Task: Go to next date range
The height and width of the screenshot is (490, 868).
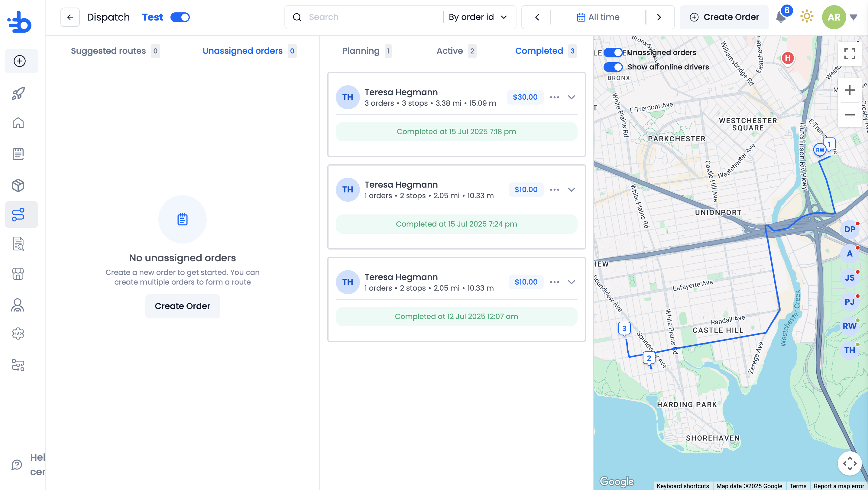Action: [659, 17]
